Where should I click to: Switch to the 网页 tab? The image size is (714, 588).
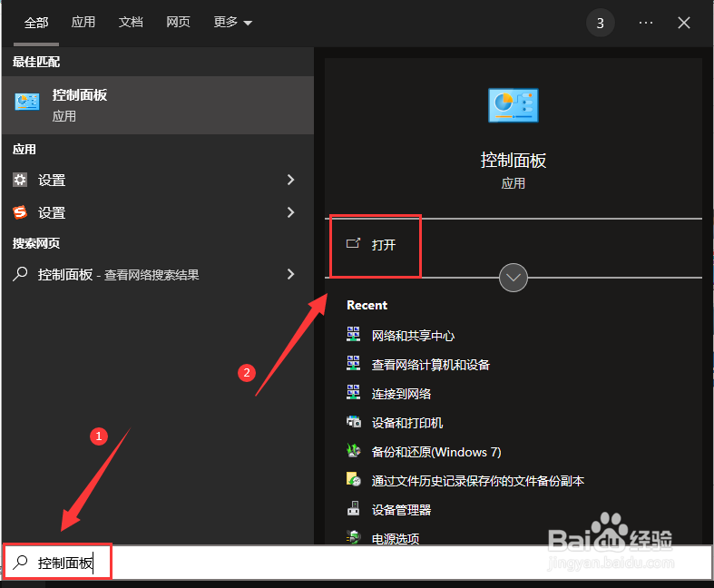(178, 23)
